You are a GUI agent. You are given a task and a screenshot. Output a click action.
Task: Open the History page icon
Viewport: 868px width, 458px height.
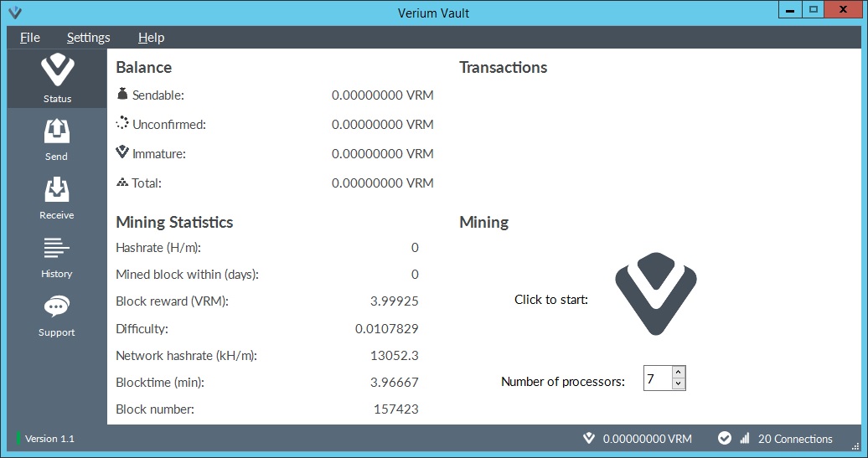click(57, 249)
